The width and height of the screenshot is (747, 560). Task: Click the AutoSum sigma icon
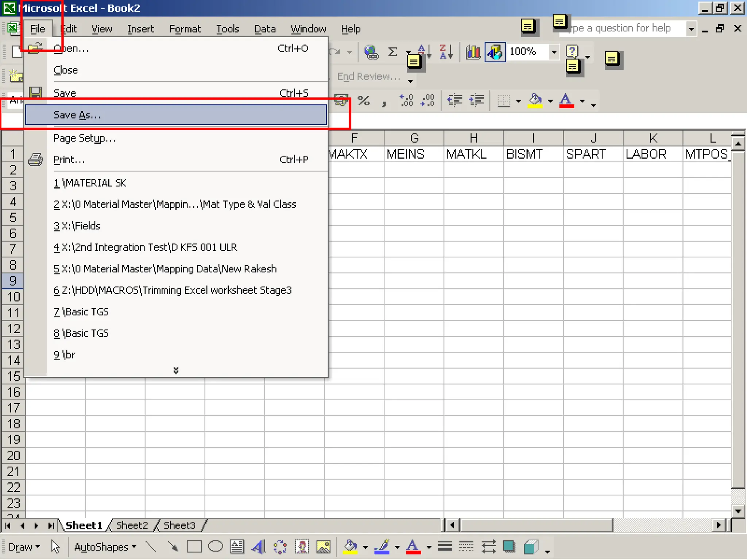pyautogui.click(x=392, y=52)
